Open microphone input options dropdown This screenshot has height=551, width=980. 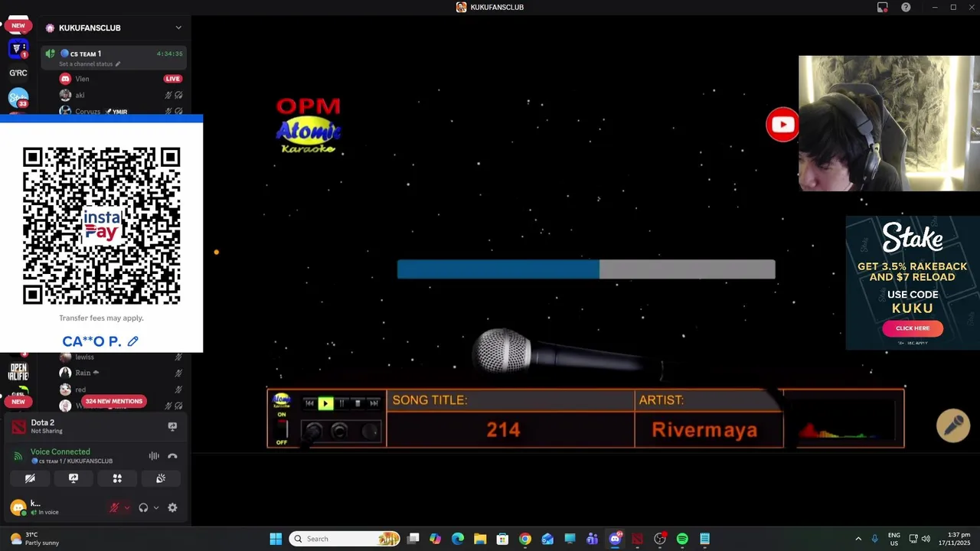tap(127, 507)
